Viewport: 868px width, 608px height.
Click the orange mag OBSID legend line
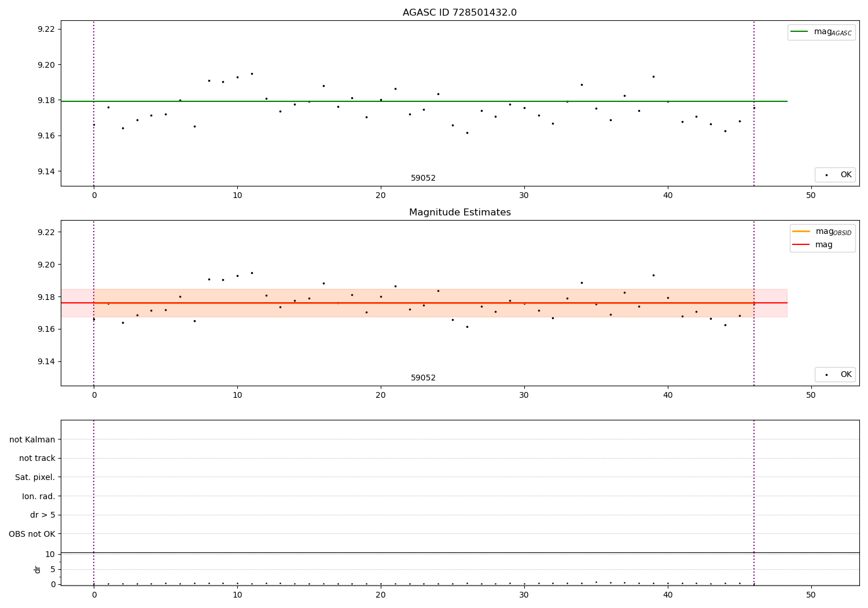tap(801, 232)
